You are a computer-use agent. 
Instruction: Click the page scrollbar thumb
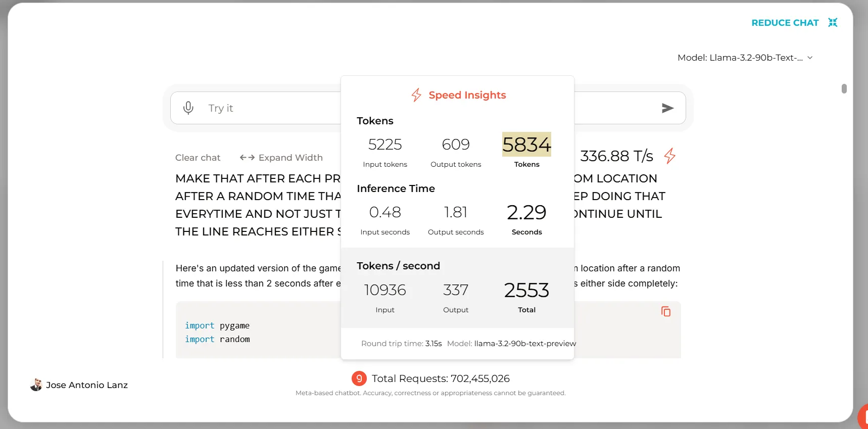click(844, 89)
